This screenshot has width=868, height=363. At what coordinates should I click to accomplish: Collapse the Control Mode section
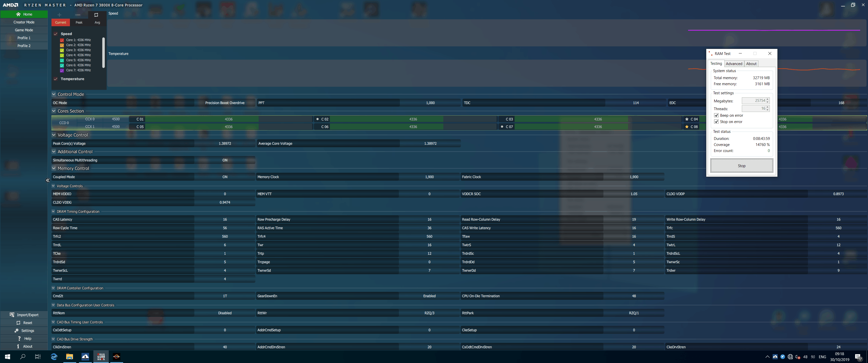[53, 94]
